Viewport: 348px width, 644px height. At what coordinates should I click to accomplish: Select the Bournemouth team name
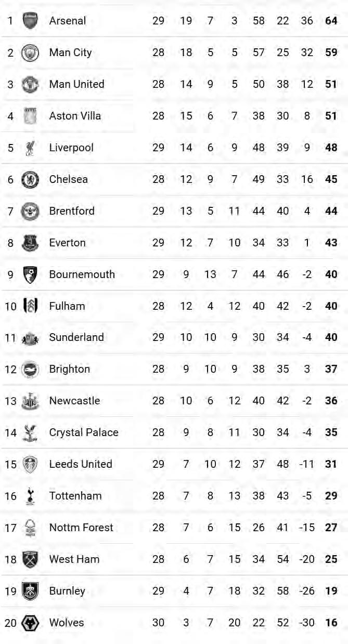click(x=82, y=274)
